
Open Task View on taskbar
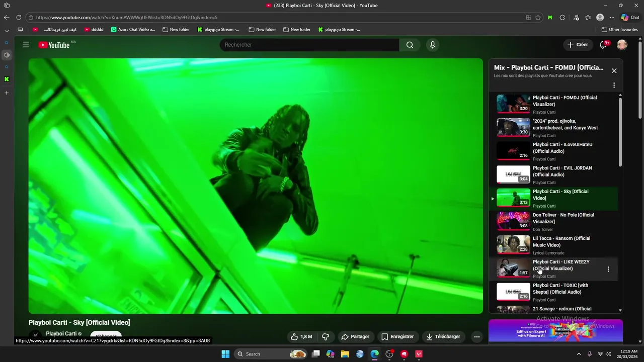(315, 354)
